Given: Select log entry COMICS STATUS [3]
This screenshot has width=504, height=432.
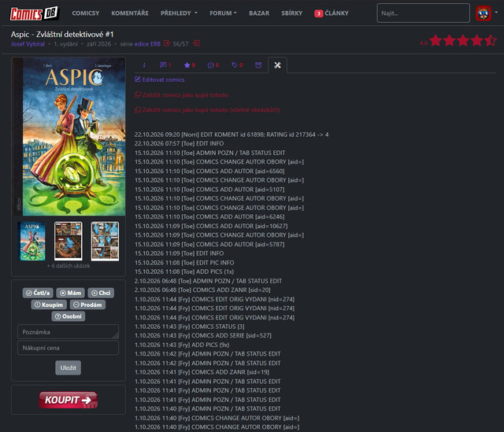Looking at the screenshot, I should click(x=189, y=327).
